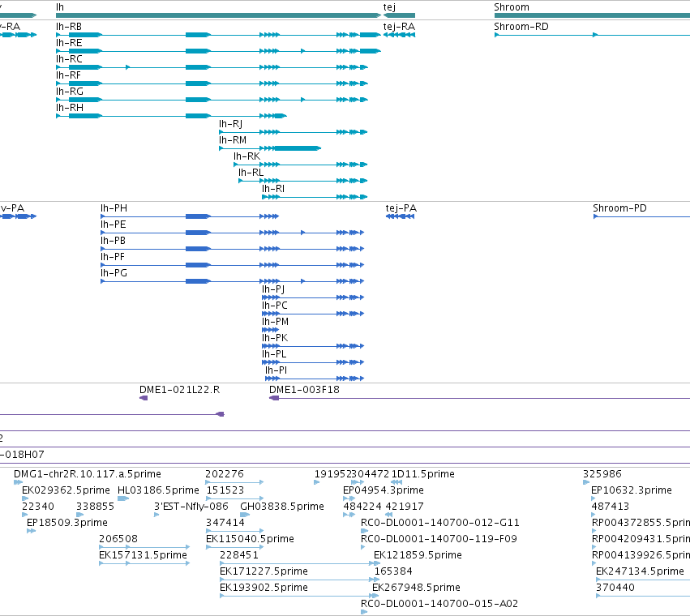Select the Ih-PF protein label

pyautogui.click(x=113, y=257)
